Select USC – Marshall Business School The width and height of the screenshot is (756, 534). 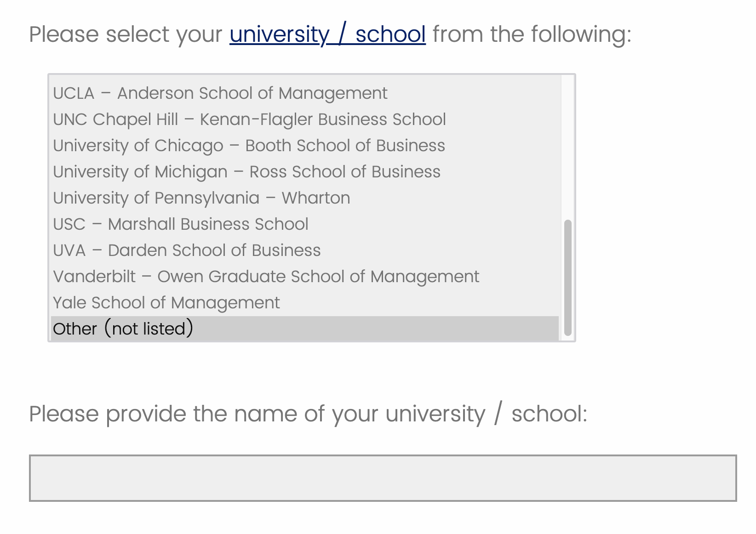[x=180, y=224]
